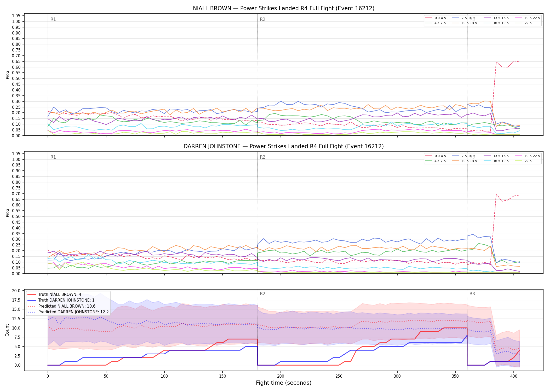Pick the 0.0-4.5 legend entry in Darren Johnstone chart
Screen dimensions: 549x392
436,156
